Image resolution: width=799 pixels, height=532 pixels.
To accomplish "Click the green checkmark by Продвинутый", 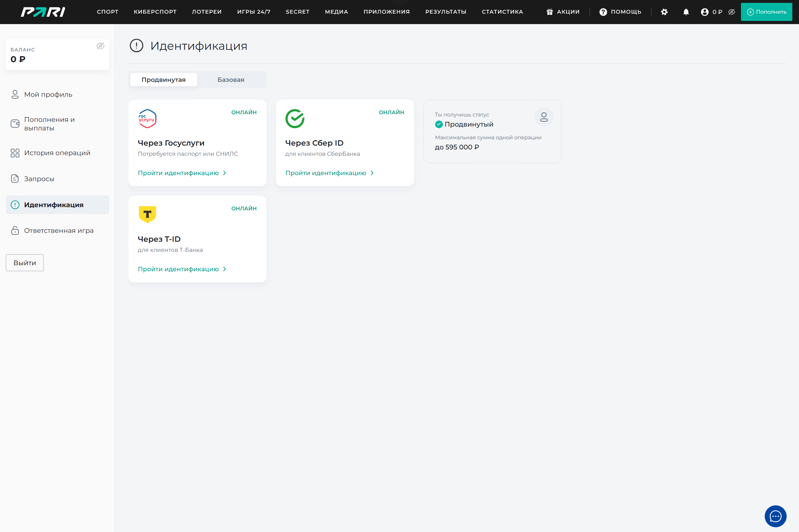I will click(x=438, y=124).
